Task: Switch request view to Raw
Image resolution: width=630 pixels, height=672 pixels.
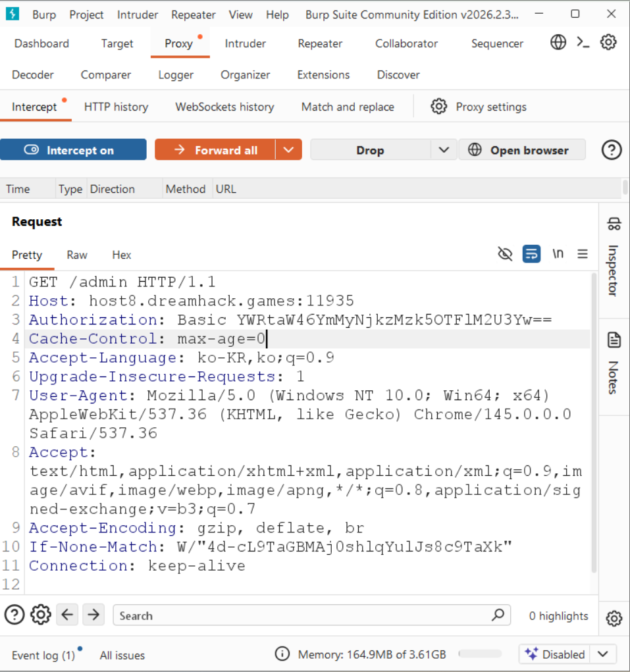Action: pyautogui.click(x=77, y=255)
